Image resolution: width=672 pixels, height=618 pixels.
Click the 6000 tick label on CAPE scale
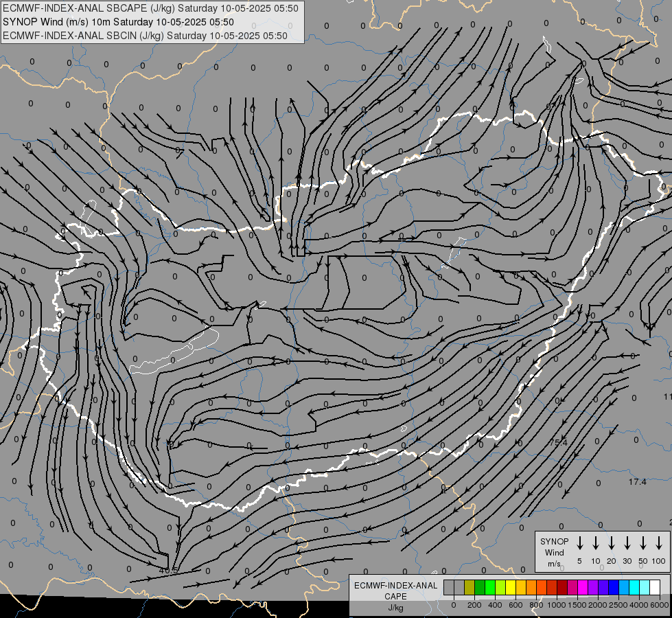(660, 605)
